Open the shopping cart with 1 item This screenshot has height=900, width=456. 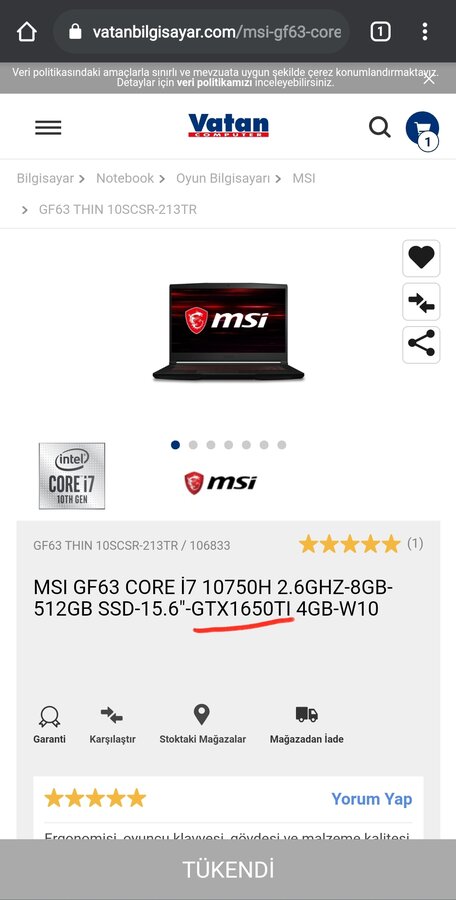422,130
